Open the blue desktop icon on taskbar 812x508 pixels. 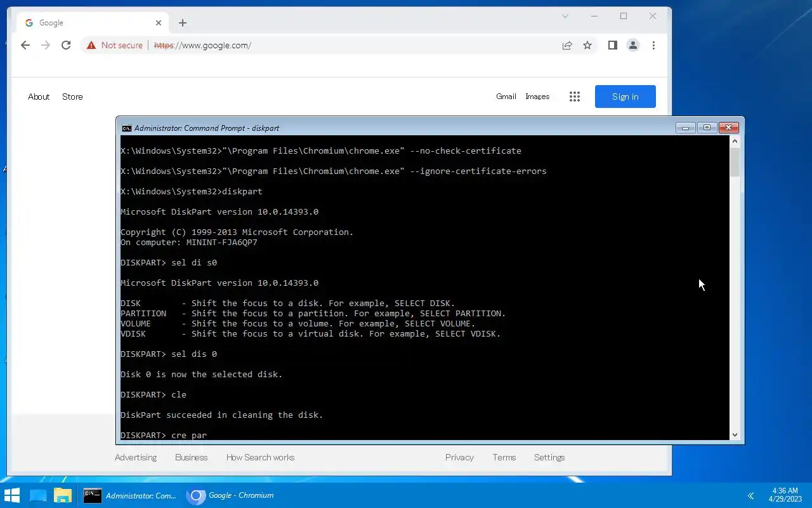[38, 495]
